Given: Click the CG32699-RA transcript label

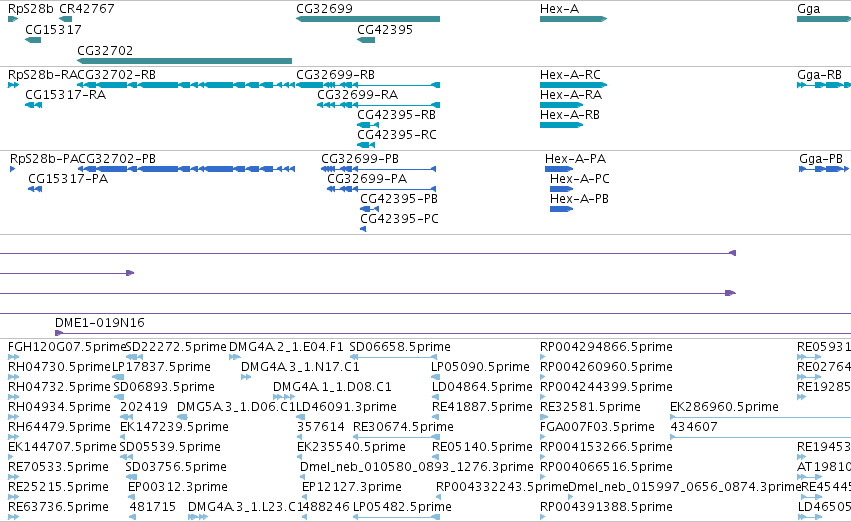Looking at the screenshot, I should point(358,95).
